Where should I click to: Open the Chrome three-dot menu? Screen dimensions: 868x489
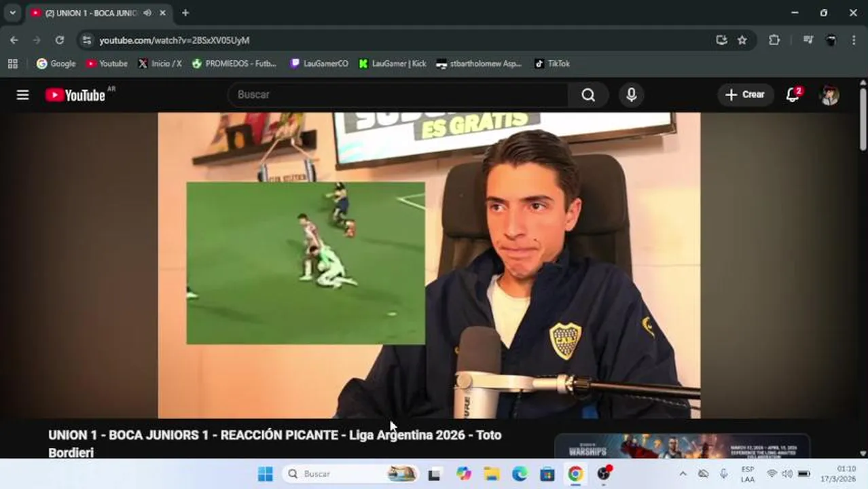click(854, 40)
